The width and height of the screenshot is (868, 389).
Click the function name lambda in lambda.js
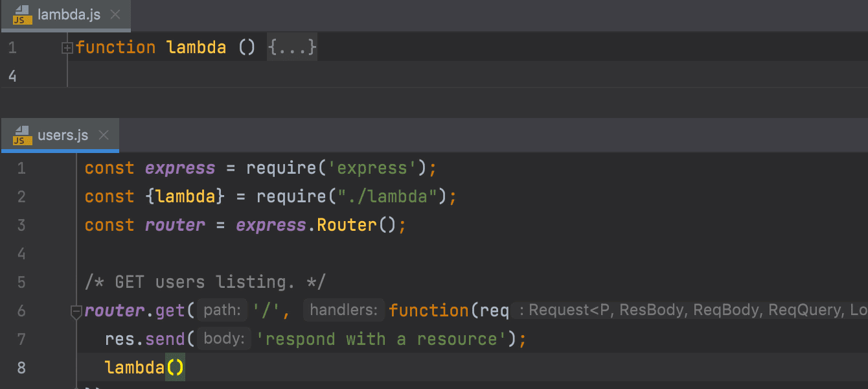click(x=196, y=47)
